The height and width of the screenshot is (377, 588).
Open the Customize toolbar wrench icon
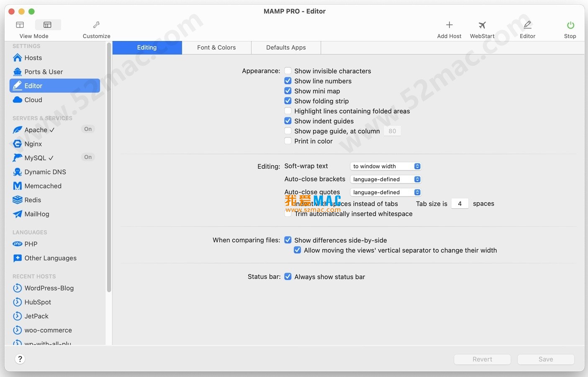(96, 25)
